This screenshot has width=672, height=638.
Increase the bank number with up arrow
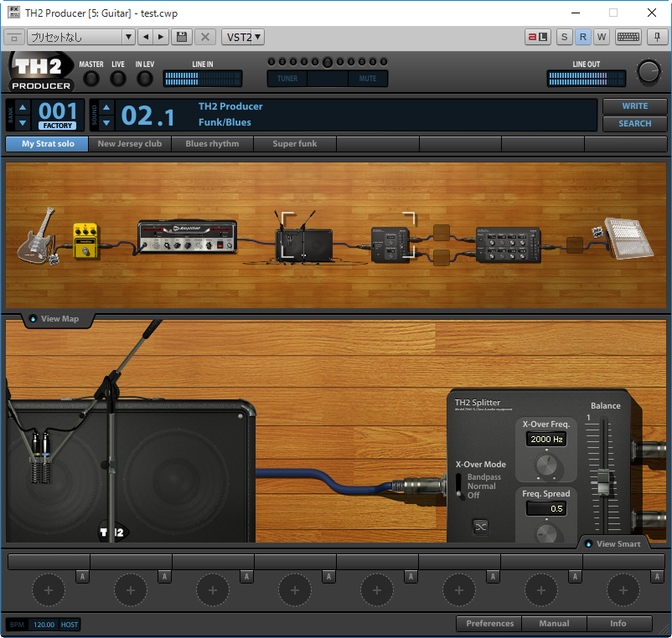point(23,107)
